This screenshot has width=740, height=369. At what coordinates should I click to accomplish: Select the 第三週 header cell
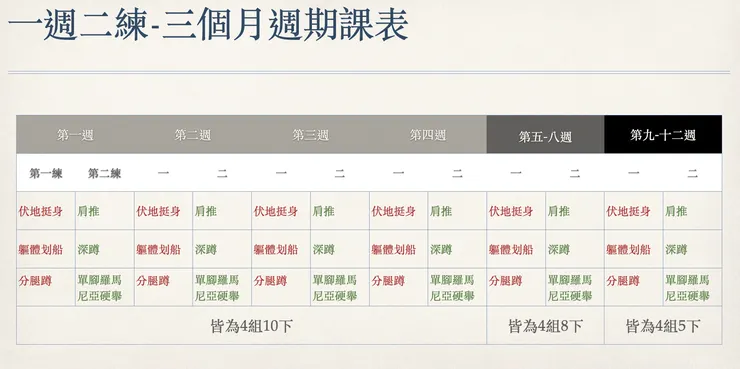[310, 135]
